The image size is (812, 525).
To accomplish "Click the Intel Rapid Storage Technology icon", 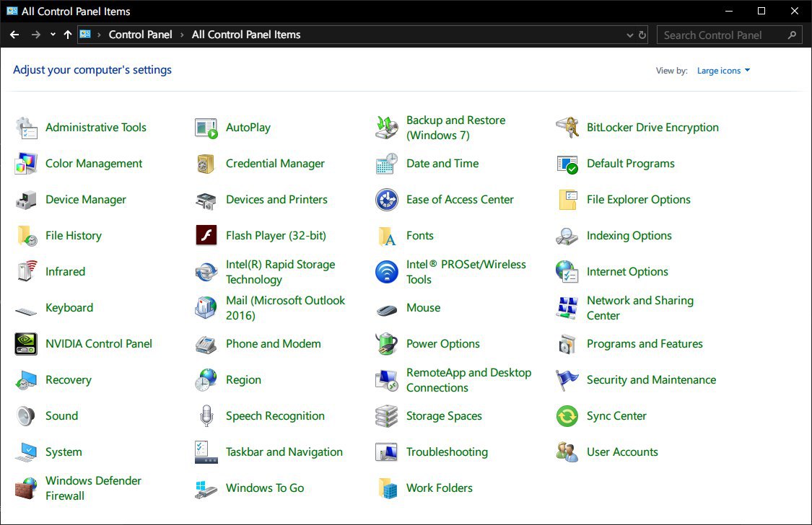I will tap(206, 272).
